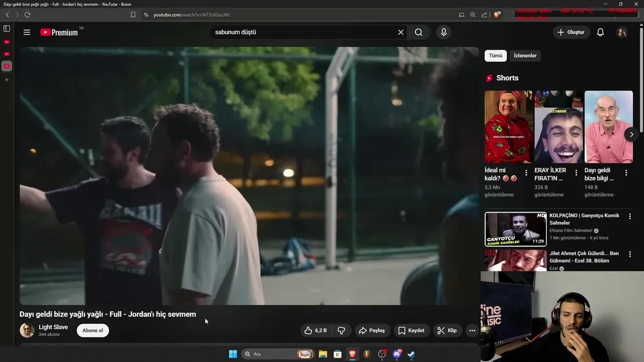
Task: Open Brave Shields lion icon
Action: click(497, 15)
